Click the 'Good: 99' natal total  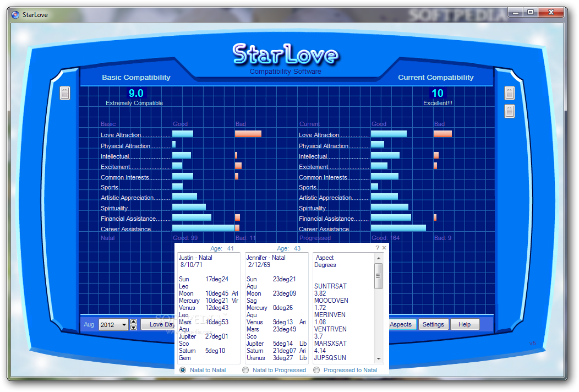185,238
